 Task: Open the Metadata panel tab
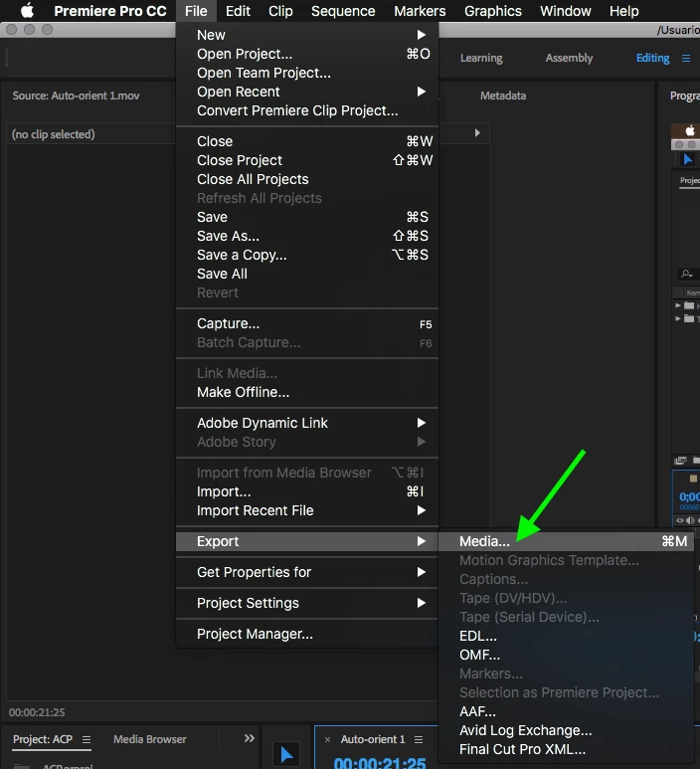coord(503,96)
